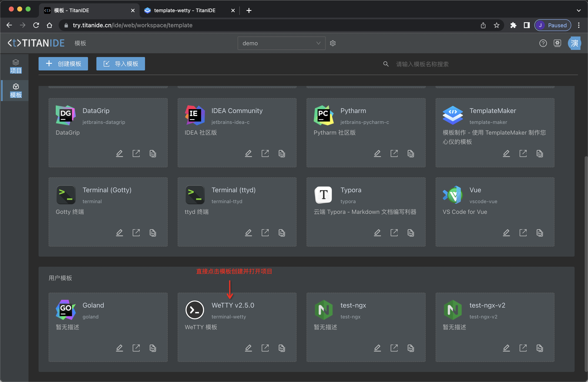This screenshot has height=382, width=588.
Task: Switch to template-wetty browser tab
Action: point(185,10)
